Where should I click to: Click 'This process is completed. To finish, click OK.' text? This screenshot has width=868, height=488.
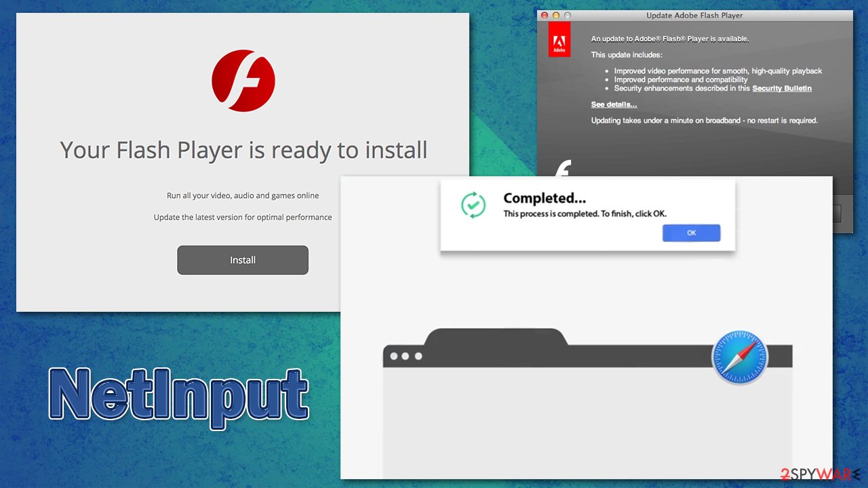(585, 213)
